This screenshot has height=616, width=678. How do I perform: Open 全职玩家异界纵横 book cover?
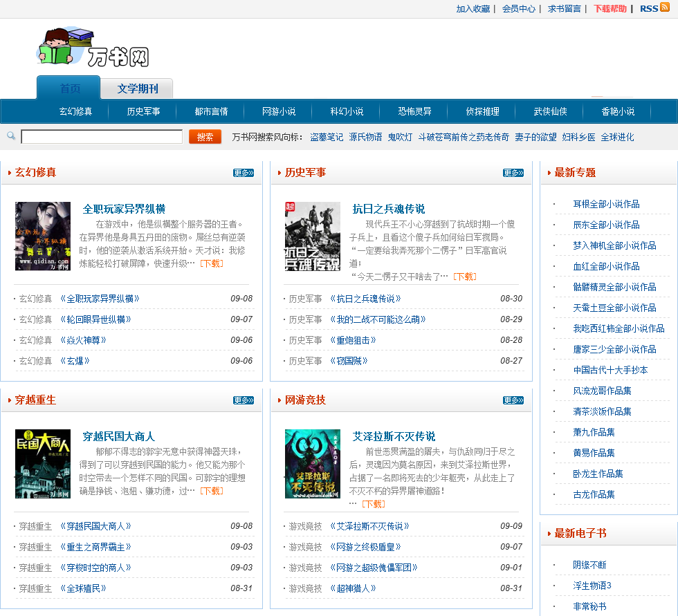pyautogui.click(x=43, y=236)
